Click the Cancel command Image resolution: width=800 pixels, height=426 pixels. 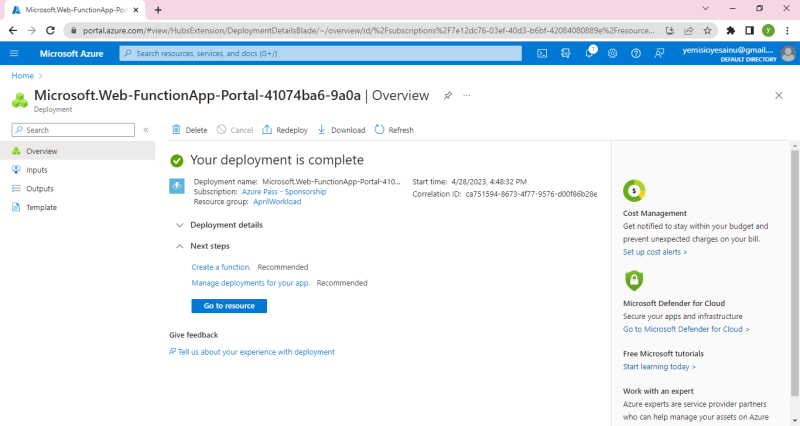click(235, 130)
